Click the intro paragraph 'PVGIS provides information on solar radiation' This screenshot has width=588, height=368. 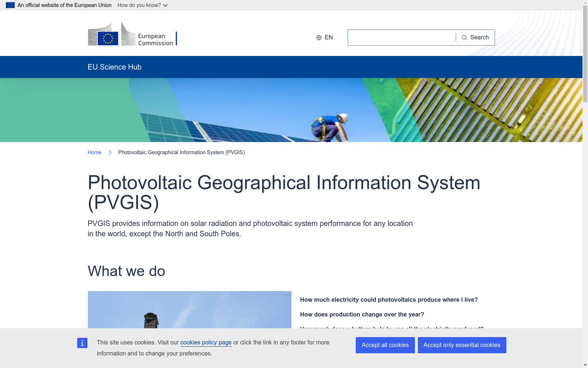250,229
